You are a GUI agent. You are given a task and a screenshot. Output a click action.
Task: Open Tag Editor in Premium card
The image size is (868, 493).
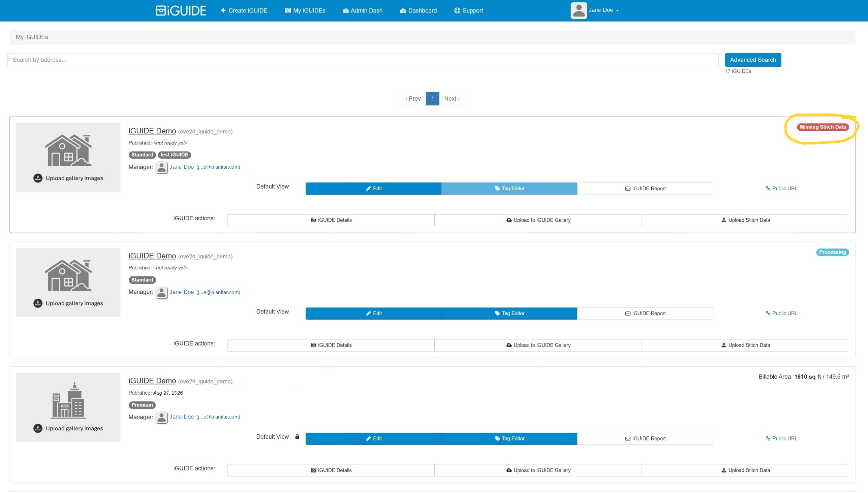509,438
